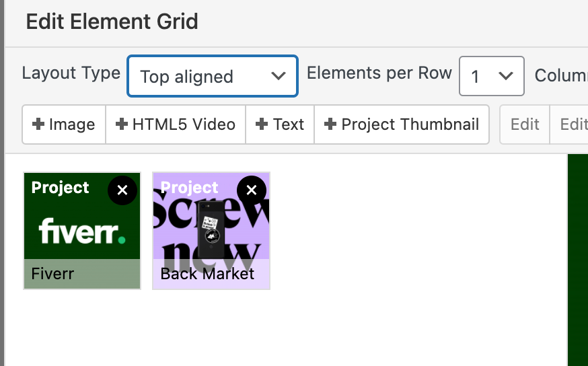Select the Back Market caption label
Image resolution: width=588 pixels, height=366 pixels.
click(207, 274)
